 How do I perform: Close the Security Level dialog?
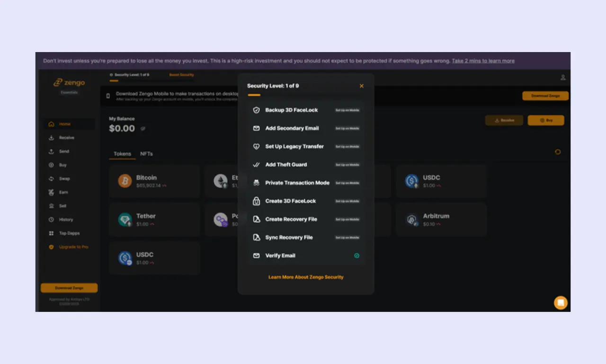tap(362, 86)
